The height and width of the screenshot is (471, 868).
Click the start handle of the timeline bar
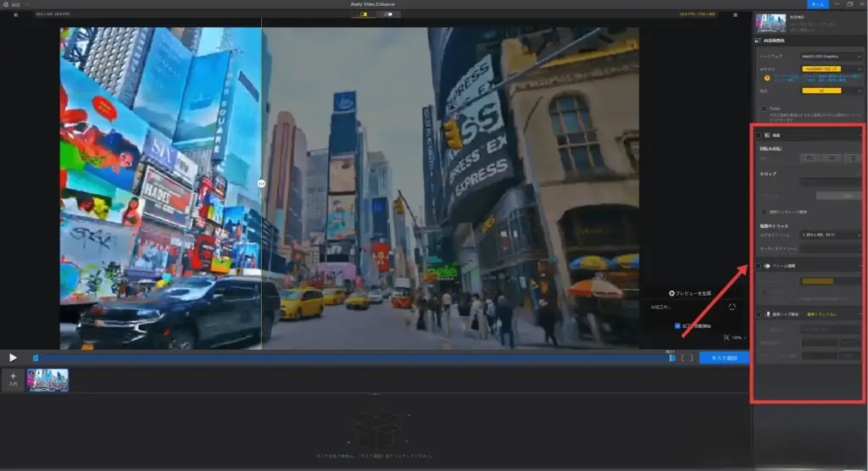point(36,358)
